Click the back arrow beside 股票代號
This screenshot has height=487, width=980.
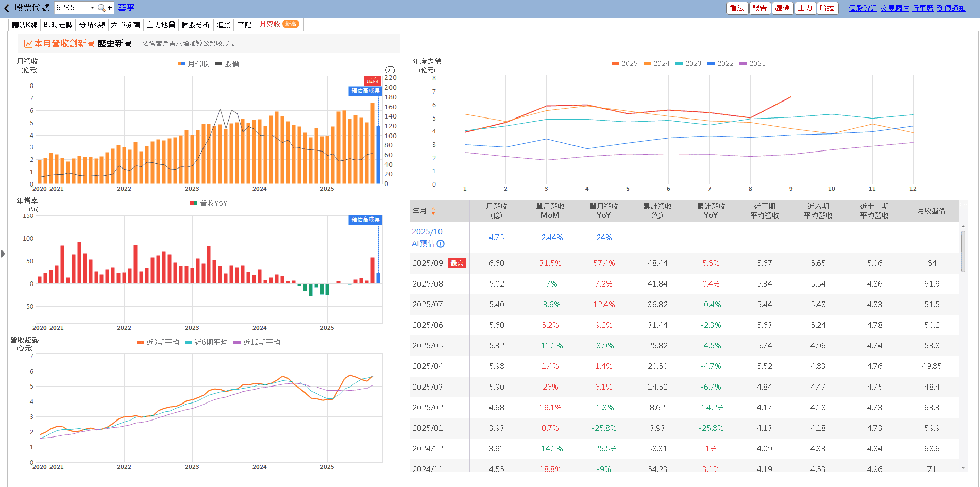pyautogui.click(x=7, y=8)
